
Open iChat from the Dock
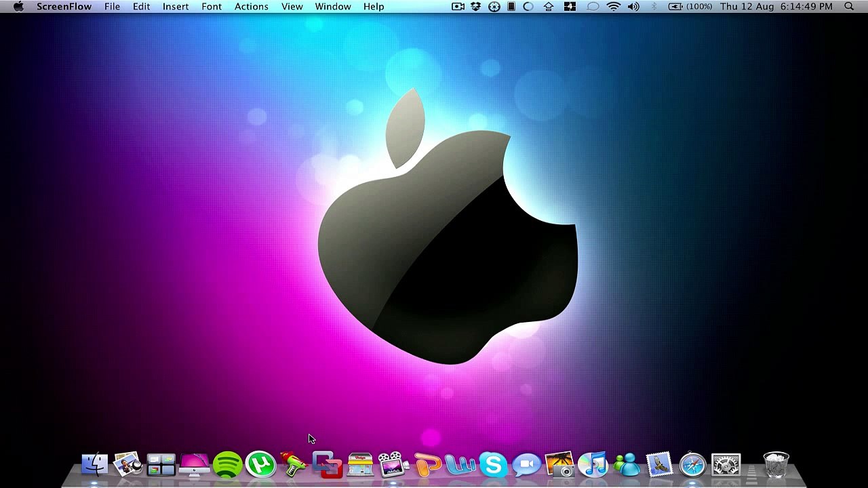coord(526,465)
